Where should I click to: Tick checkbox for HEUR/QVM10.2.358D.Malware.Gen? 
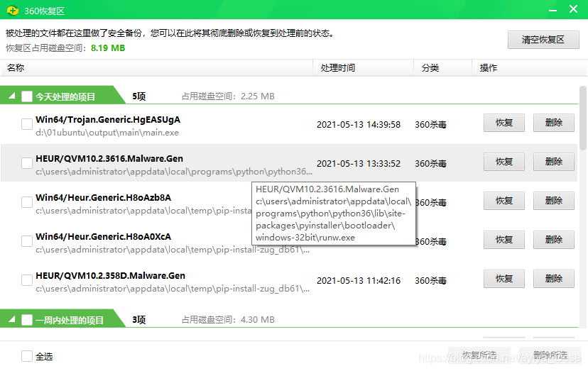[26, 280]
